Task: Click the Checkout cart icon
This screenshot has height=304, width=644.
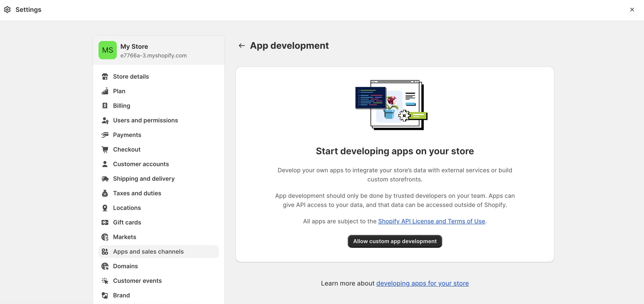Action: pyautogui.click(x=105, y=149)
